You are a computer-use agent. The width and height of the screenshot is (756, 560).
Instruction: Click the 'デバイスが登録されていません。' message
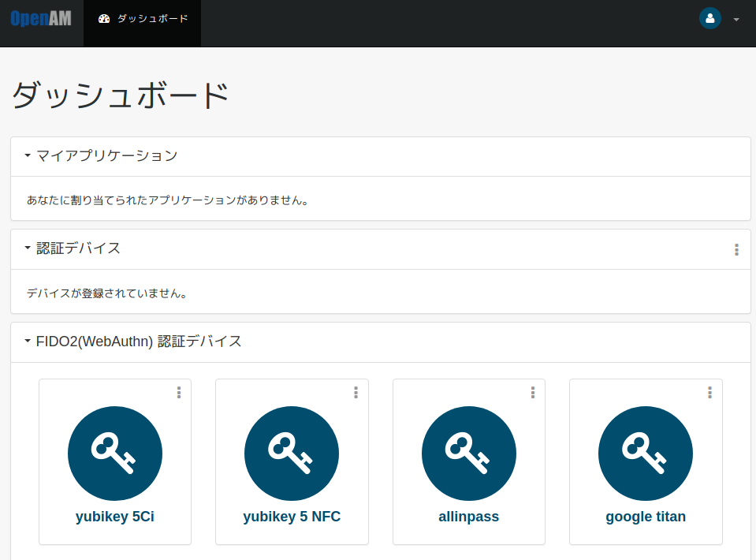pos(106,293)
